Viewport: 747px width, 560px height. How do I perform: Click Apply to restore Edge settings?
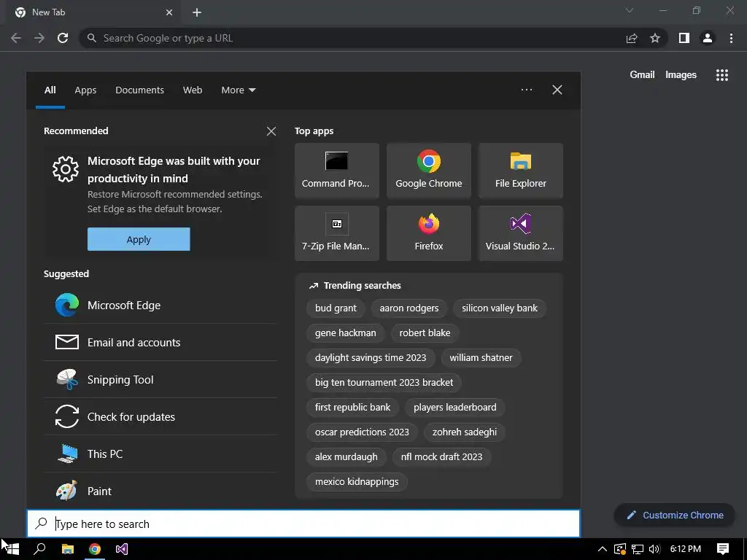139,239
